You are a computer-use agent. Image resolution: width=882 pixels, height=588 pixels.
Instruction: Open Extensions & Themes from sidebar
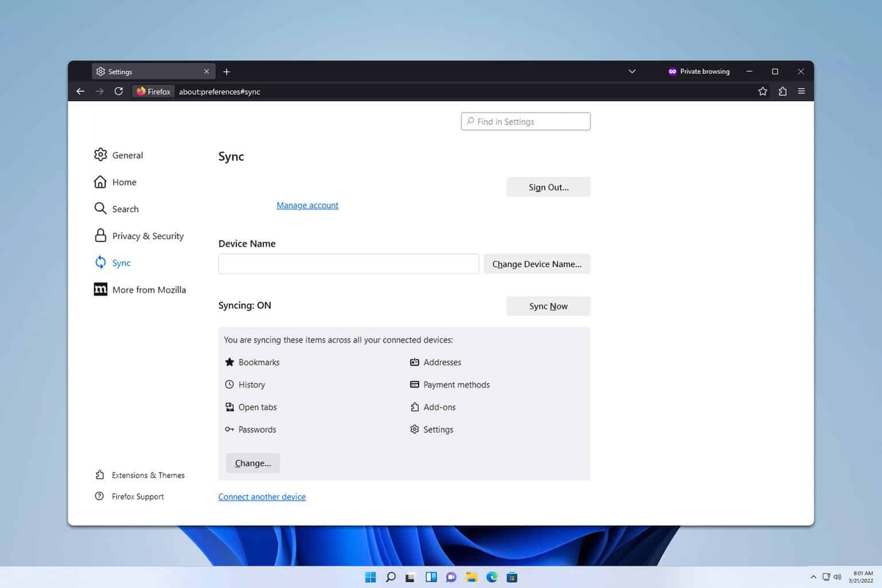click(x=140, y=475)
